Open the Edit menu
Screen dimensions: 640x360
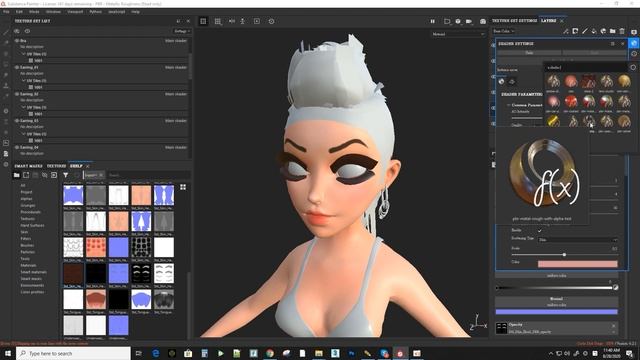pyautogui.click(x=19, y=12)
